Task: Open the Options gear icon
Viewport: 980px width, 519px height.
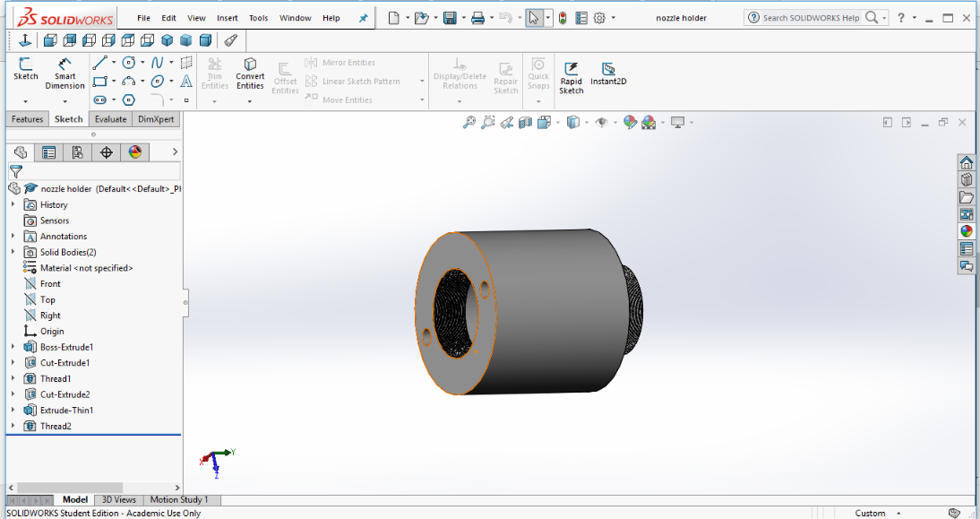Action: click(x=599, y=18)
